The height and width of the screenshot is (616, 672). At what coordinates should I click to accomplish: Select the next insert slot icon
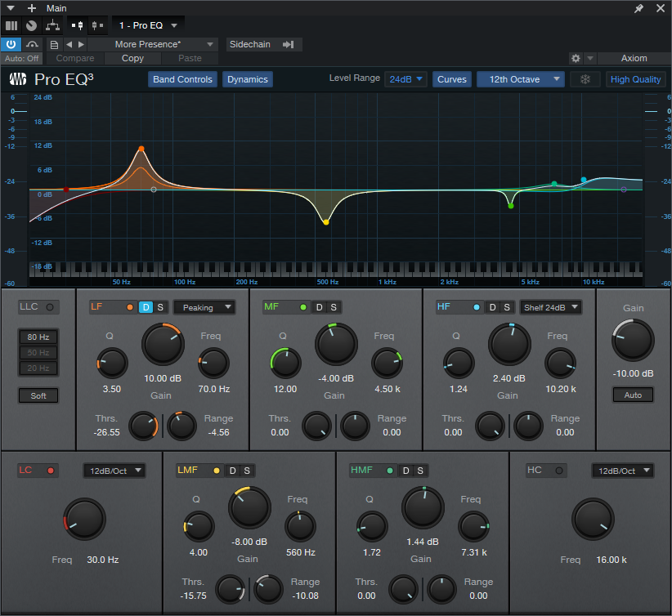(98, 25)
